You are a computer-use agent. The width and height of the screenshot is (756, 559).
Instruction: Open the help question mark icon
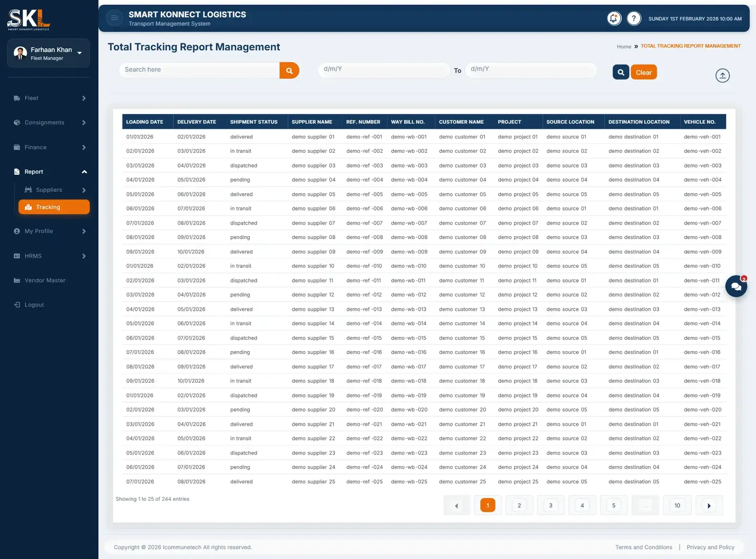point(634,18)
